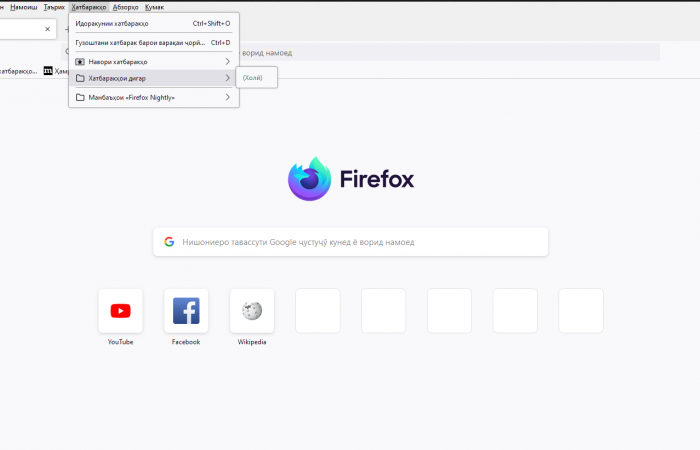The width and height of the screenshot is (700, 450).
Task: Focus the Google search field on new tab
Action: [x=350, y=242]
